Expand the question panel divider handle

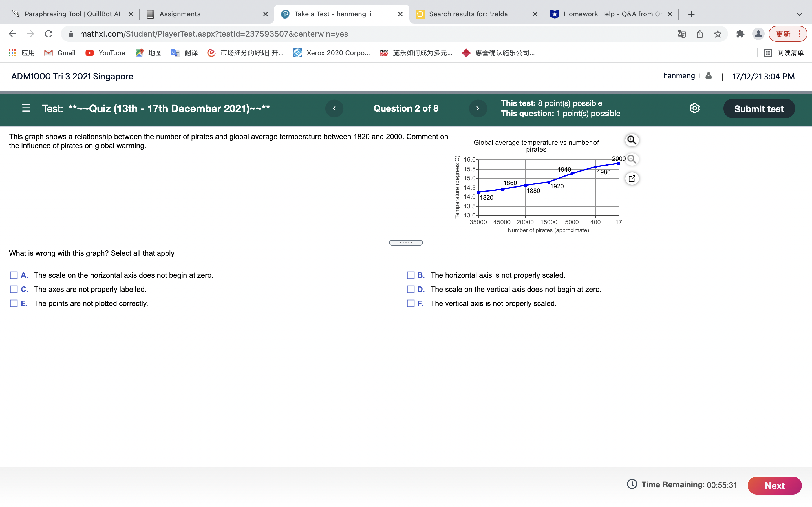click(405, 243)
